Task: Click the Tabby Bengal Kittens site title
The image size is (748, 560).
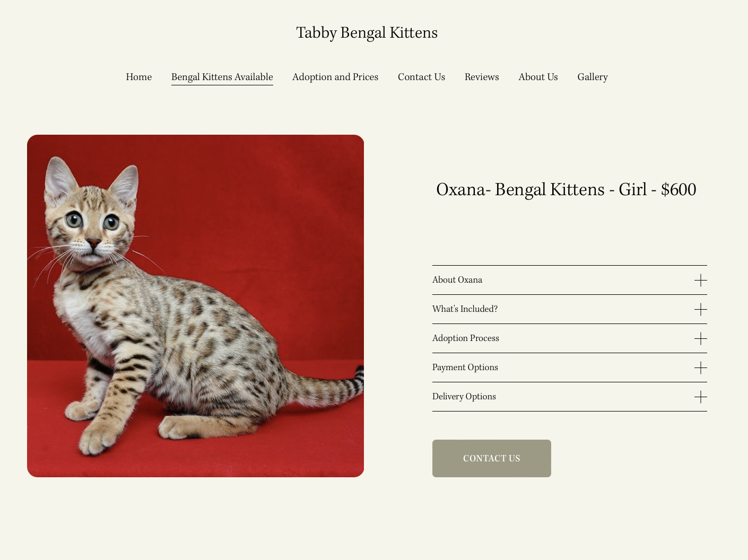Action: tap(367, 33)
